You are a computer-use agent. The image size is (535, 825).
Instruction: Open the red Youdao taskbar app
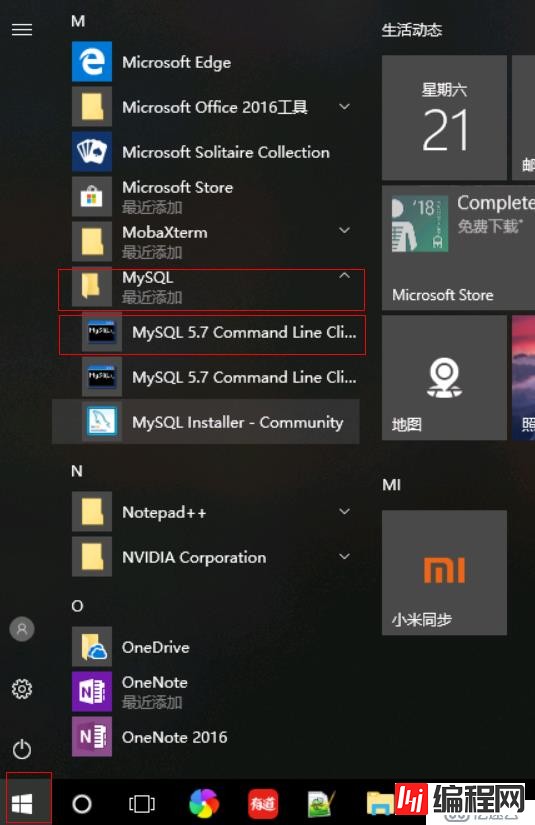tap(263, 804)
